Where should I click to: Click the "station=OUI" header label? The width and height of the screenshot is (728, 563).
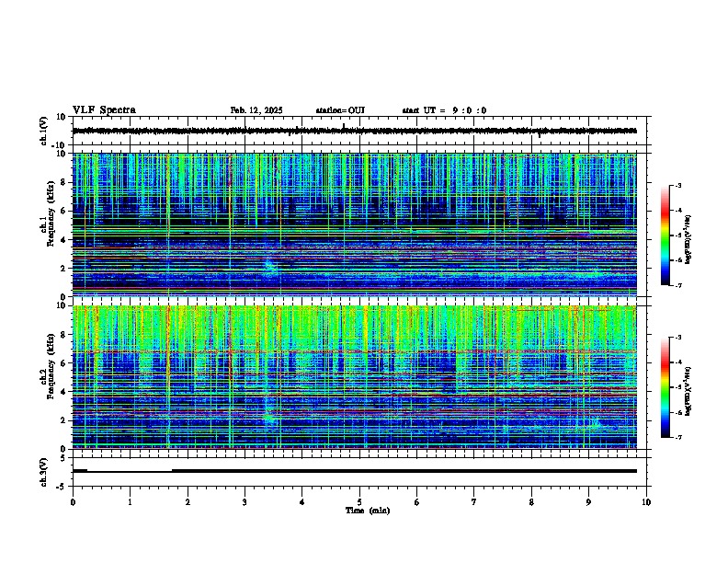coord(340,110)
